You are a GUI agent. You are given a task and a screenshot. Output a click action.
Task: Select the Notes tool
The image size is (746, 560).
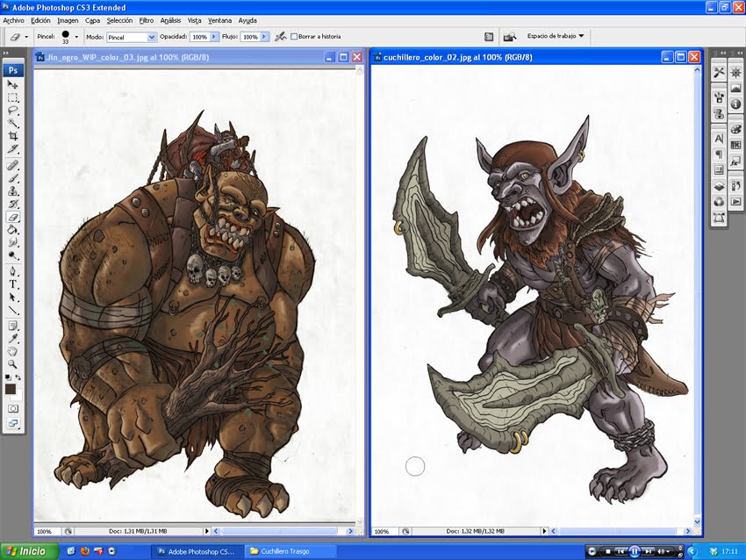click(13, 326)
